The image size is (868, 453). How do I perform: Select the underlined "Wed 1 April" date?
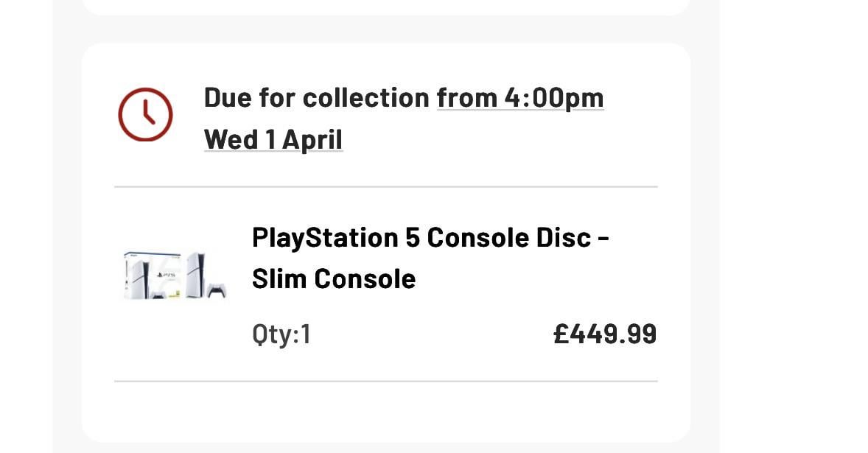(x=273, y=139)
